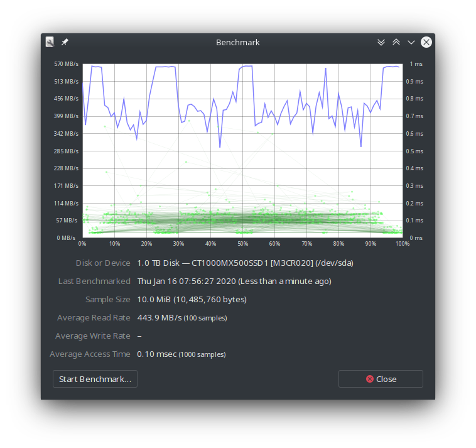Click the keep-above double up chevron
This screenshot has width=476, height=448.
(396, 42)
